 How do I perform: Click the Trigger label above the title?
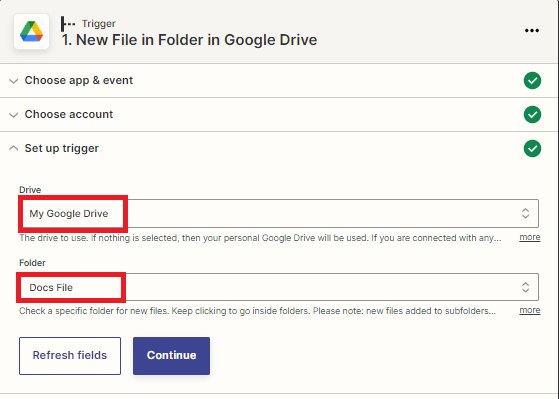tap(99, 24)
